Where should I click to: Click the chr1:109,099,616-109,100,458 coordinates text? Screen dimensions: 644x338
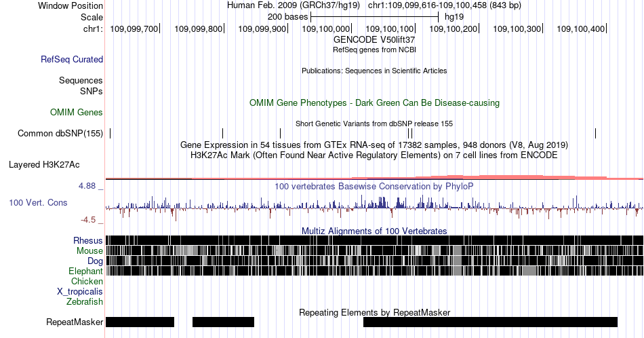click(x=445, y=5)
